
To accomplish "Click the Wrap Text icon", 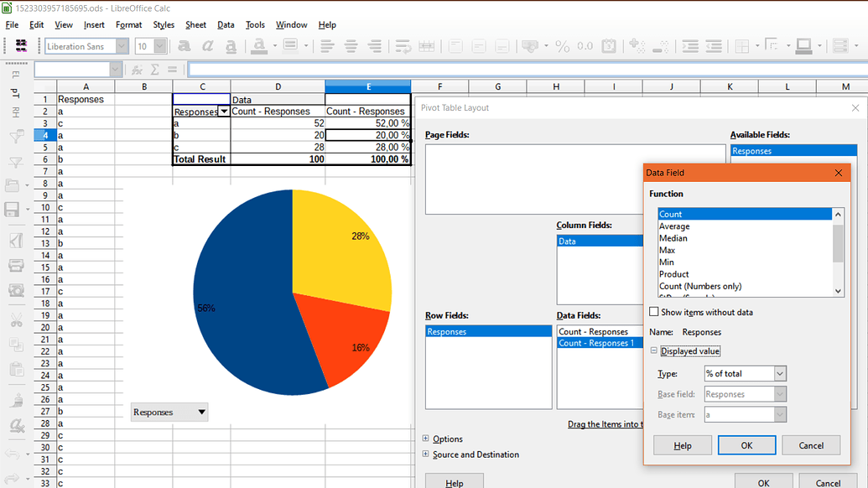I will (403, 46).
